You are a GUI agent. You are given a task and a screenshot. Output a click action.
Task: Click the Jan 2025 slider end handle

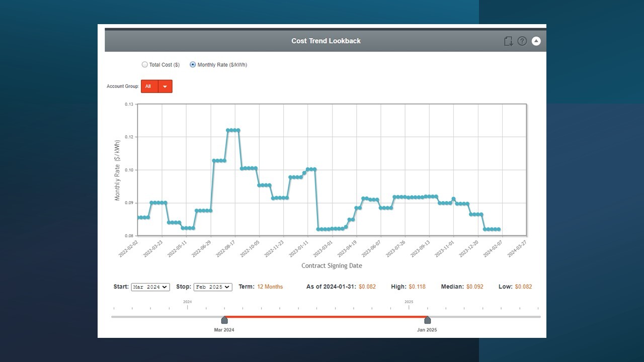pyautogui.click(x=427, y=320)
